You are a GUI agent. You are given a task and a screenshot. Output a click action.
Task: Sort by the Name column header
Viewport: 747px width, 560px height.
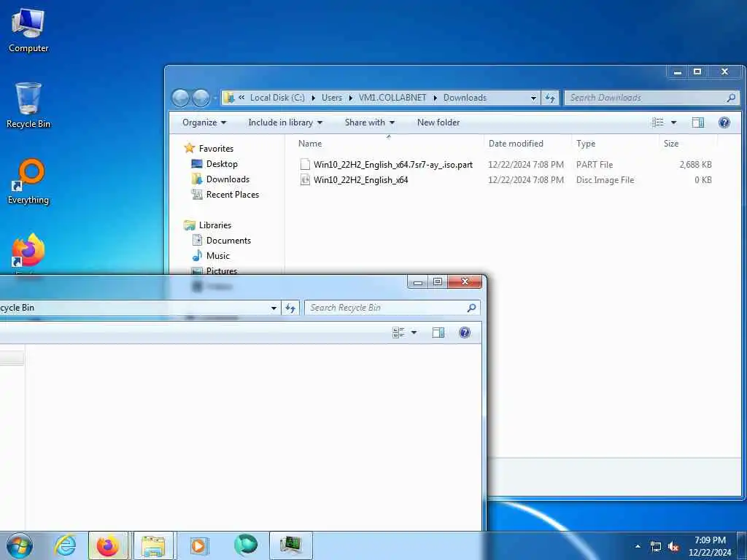pyautogui.click(x=310, y=144)
